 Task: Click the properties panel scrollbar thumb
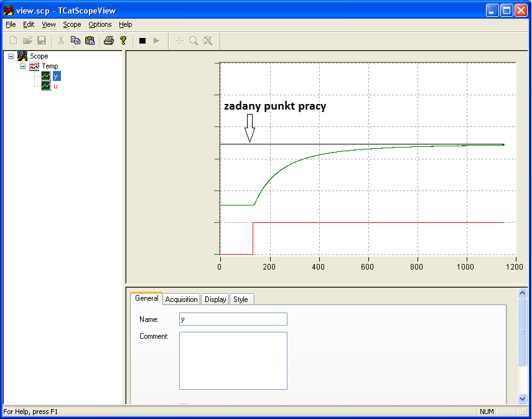pos(522,332)
